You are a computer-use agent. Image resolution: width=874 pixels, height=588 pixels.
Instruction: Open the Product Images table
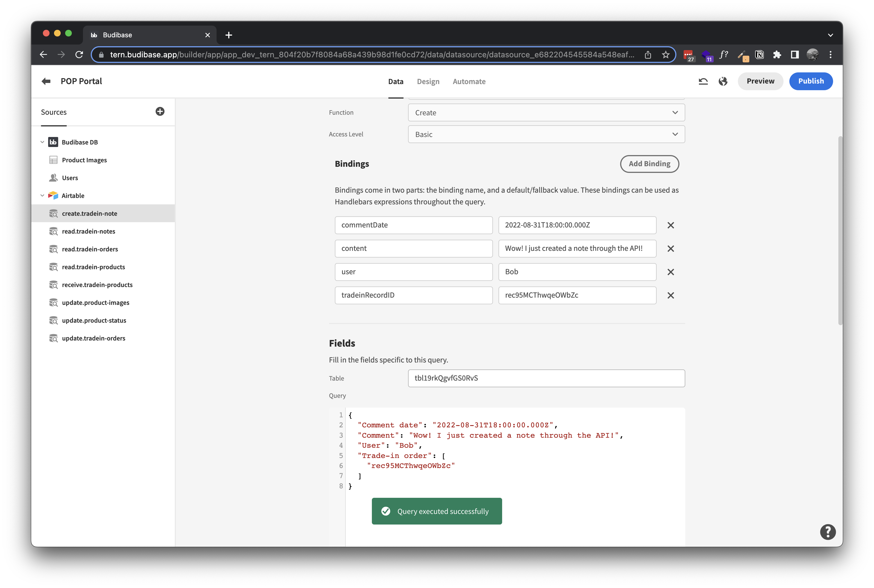84,160
